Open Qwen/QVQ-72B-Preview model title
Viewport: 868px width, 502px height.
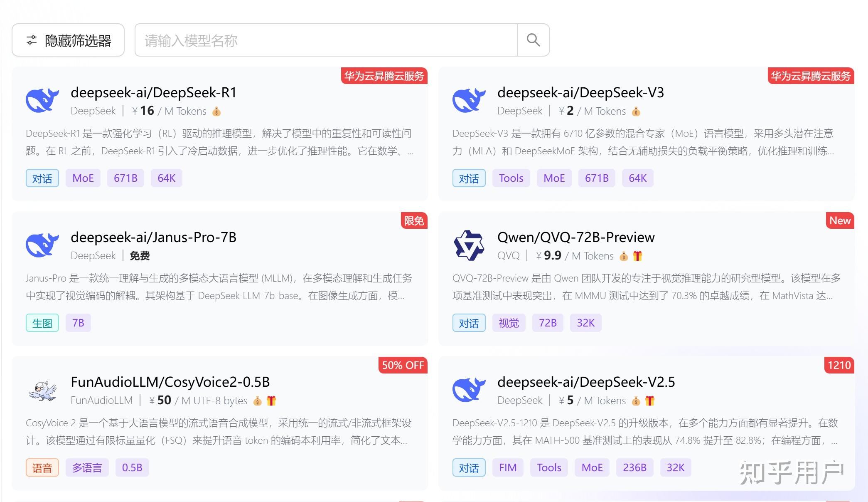coord(576,237)
